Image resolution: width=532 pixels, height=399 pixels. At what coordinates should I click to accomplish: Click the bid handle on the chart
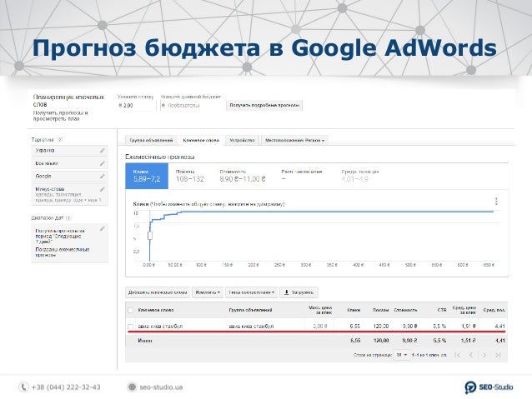coord(150,235)
